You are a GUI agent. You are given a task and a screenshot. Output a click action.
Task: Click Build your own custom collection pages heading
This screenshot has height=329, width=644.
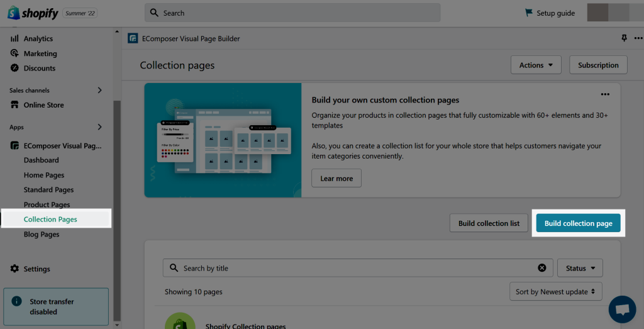(x=386, y=100)
